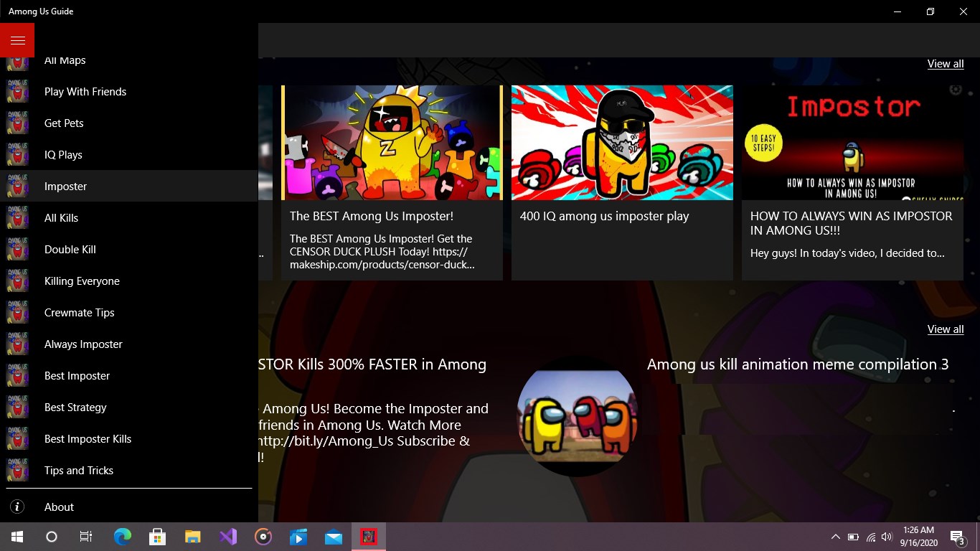Viewport: 980px width, 551px height.
Task: Click the circular crewmates image
Action: click(x=578, y=418)
